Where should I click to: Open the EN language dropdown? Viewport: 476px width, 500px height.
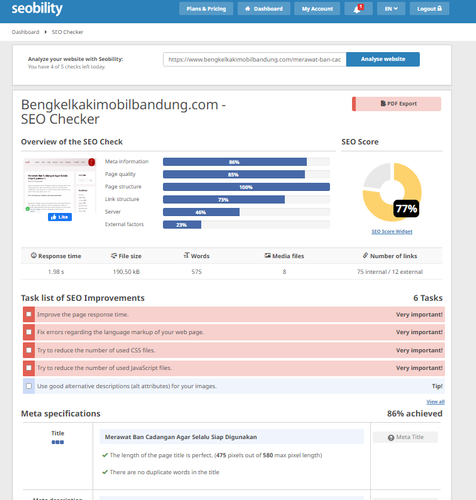[x=391, y=9]
